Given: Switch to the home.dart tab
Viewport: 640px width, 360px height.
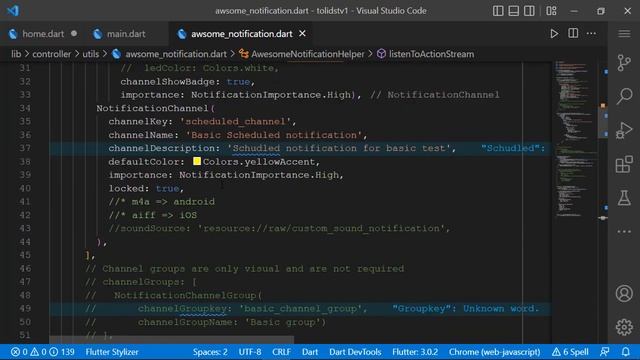Looking at the screenshot, I should (43, 34).
